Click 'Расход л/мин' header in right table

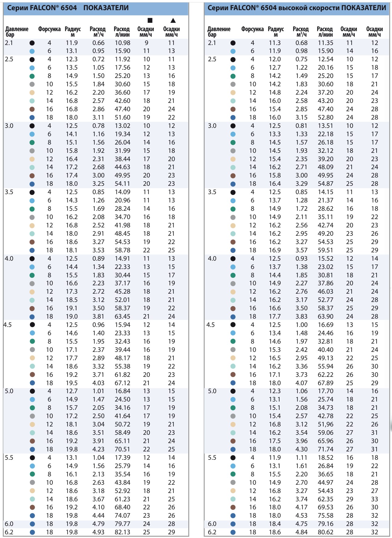[325, 32]
